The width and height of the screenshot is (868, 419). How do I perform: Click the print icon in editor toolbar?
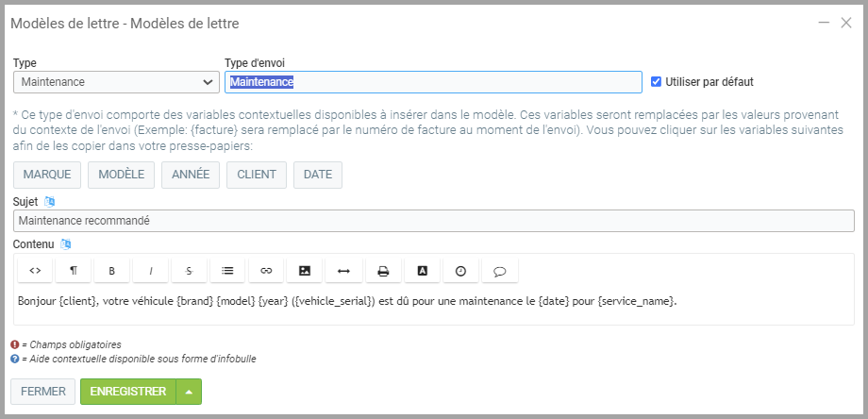click(x=383, y=271)
